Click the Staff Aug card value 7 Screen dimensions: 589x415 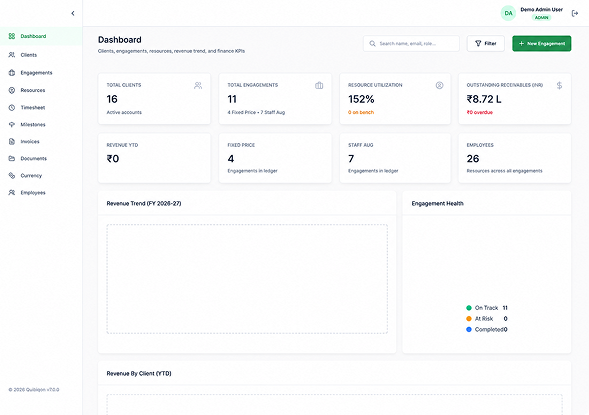351,159
